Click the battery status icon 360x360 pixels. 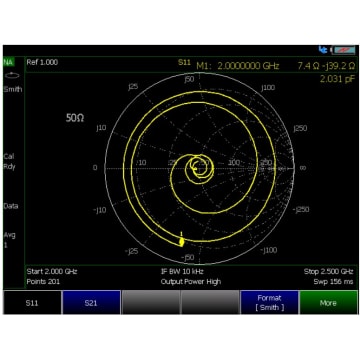pyautogui.click(x=343, y=50)
